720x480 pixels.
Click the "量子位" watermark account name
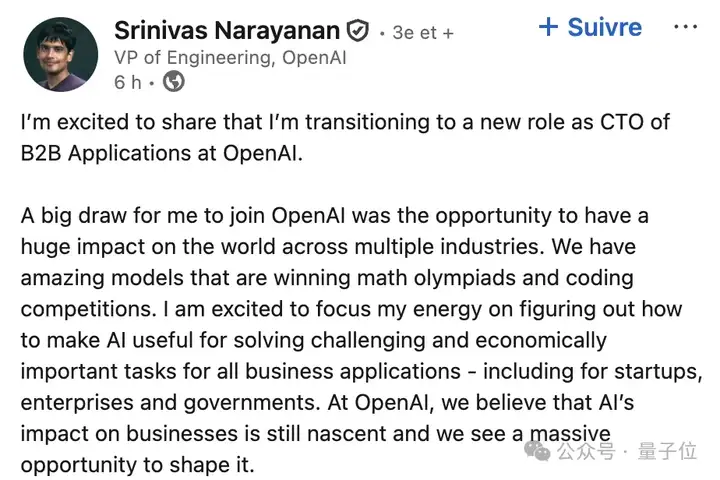click(x=667, y=451)
